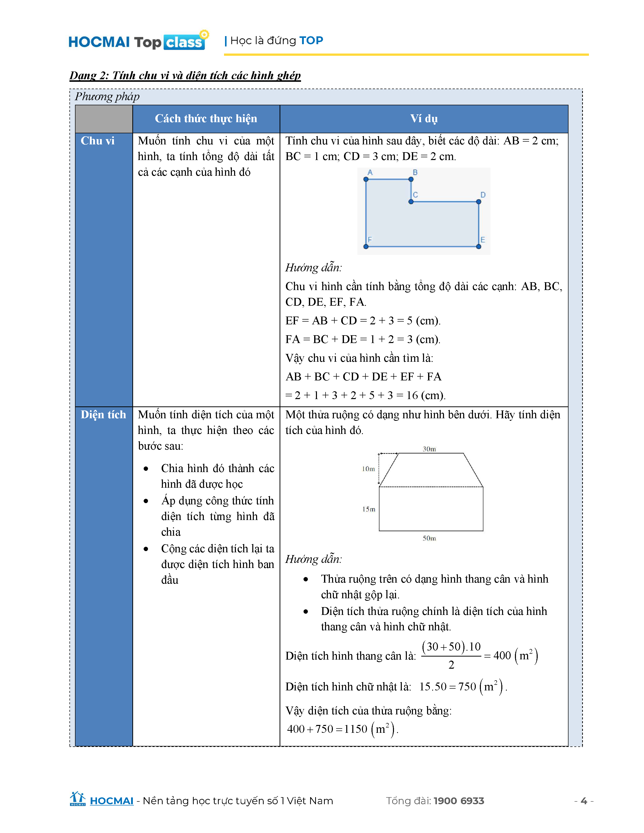Click point D in the L-shaped figure
The height and width of the screenshot is (833, 644).
click(478, 202)
